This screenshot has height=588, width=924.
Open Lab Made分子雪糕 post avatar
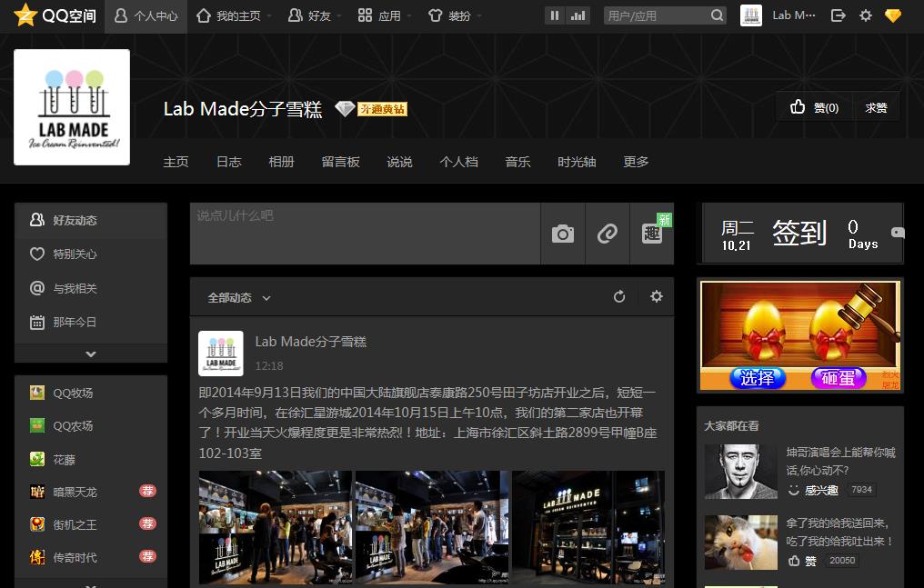[x=221, y=354]
